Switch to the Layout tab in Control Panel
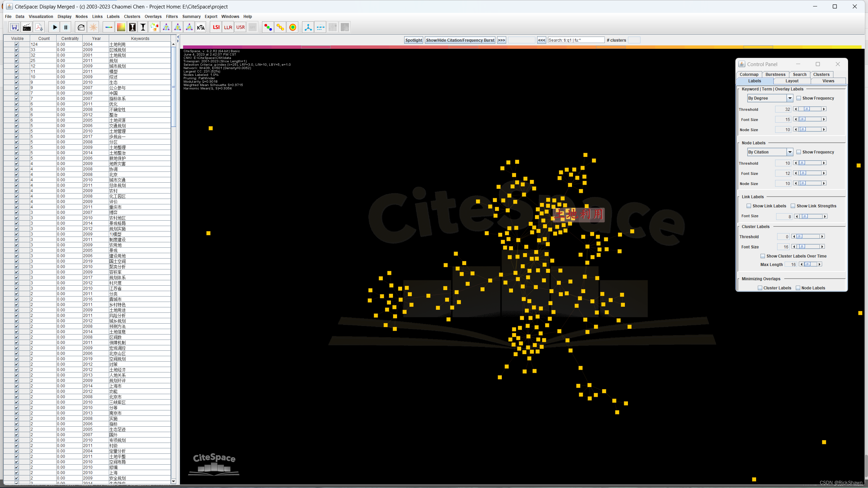Screen dimensions: 868x488 coord(792,80)
